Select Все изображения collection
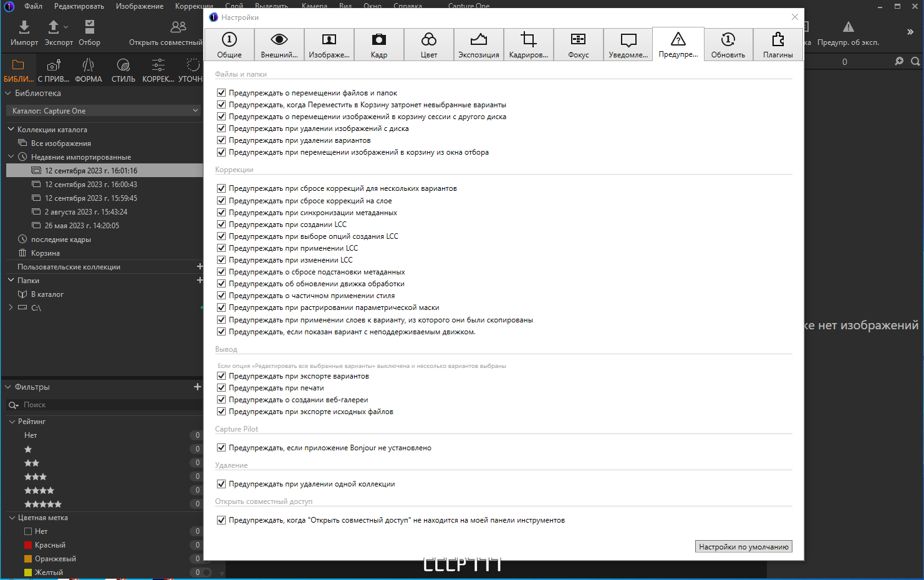Viewport: 924px width, 580px height. 61,143
